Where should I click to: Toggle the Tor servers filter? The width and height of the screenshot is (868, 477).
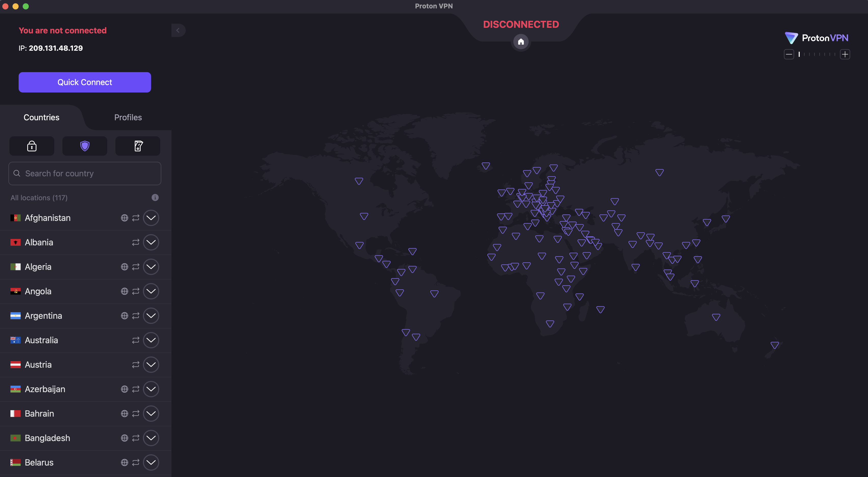(x=138, y=146)
